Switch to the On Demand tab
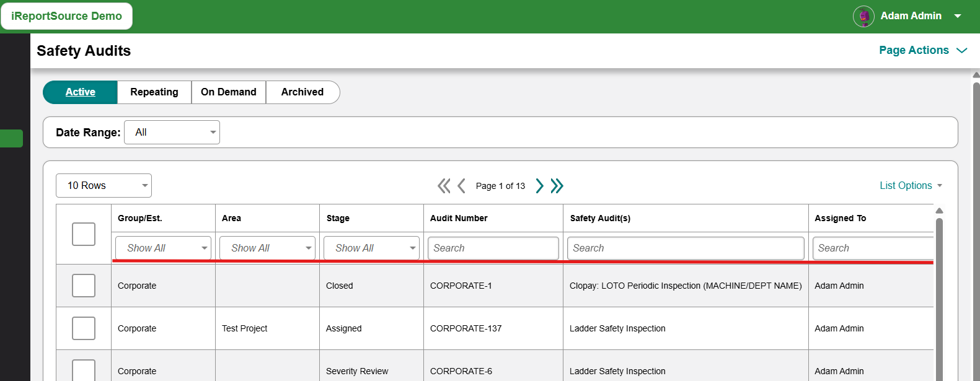This screenshot has height=381, width=980. point(229,92)
